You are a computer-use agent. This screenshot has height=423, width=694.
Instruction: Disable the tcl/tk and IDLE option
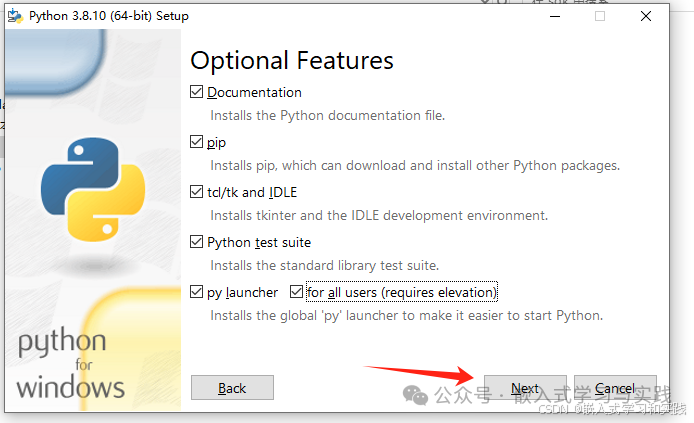click(x=197, y=192)
